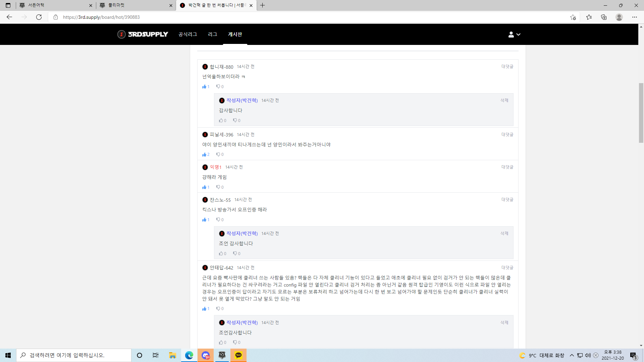This screenshot has width=644, height=362.
Task: Thumbs down 피닐세-396's comment
Action: point(218,155)
